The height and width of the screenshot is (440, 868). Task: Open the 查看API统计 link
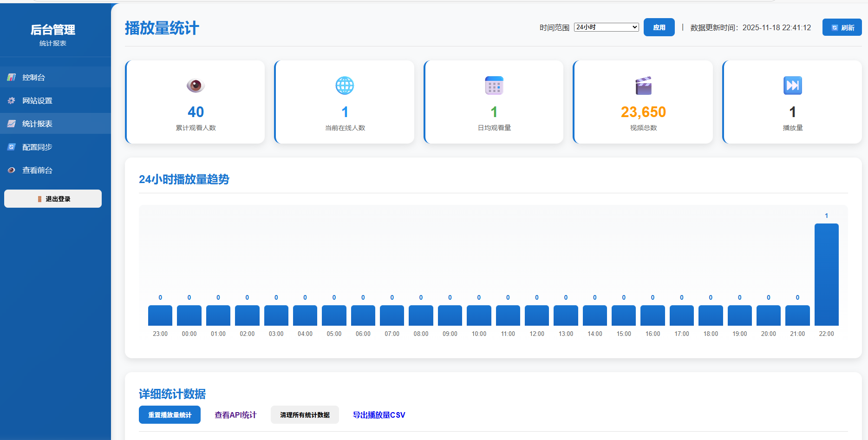235,415
